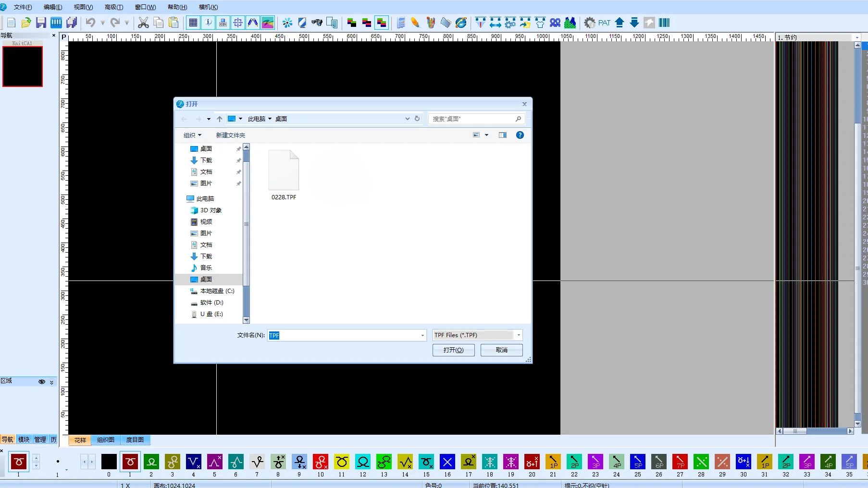Toggle the grid display icon in the toolbar
This screenshot has height=488, width=868.
coord(193,23)
